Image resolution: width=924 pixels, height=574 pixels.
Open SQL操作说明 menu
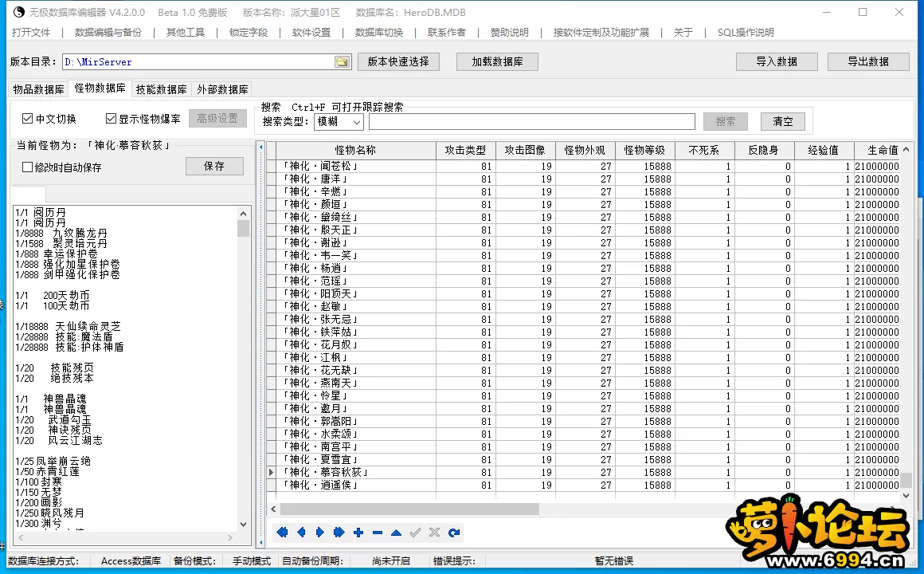[746, 33]
